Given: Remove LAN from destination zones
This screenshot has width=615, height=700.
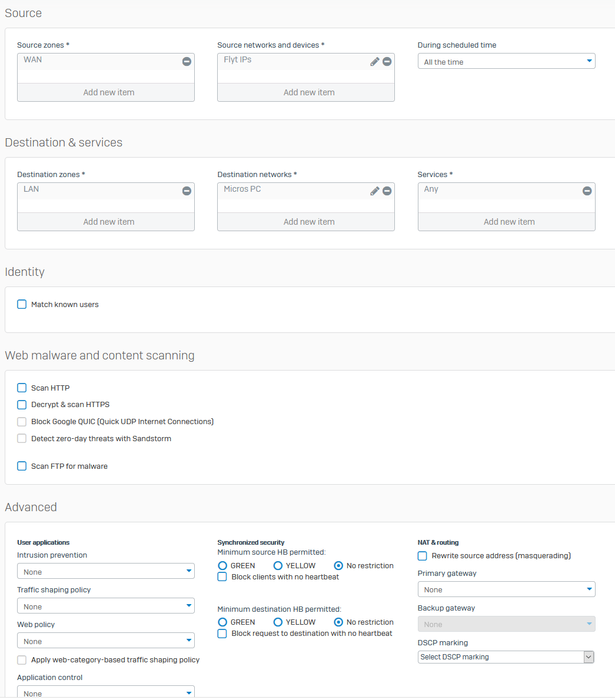Looking at the screenshot, I should point(187,191).
